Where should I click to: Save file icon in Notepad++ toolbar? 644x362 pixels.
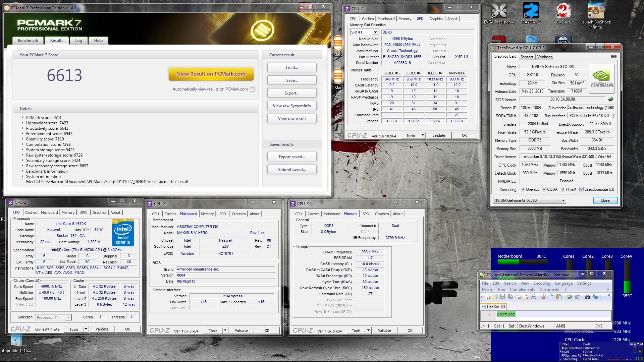point(502,297)
